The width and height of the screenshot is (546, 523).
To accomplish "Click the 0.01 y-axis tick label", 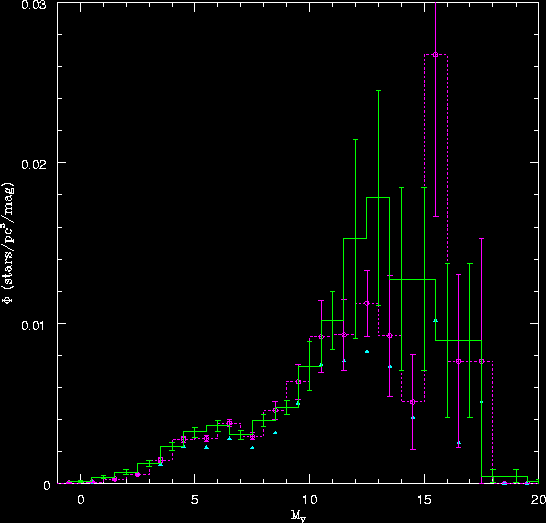I will [x=34, y=326].
